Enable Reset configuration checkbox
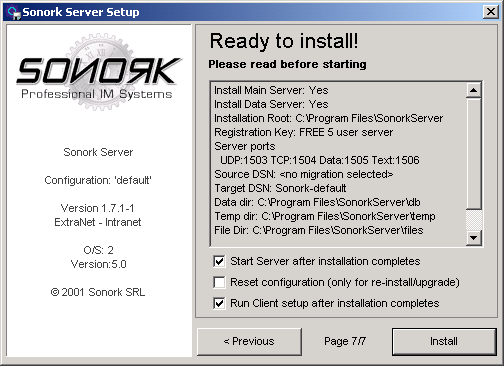 coord(219,282)
